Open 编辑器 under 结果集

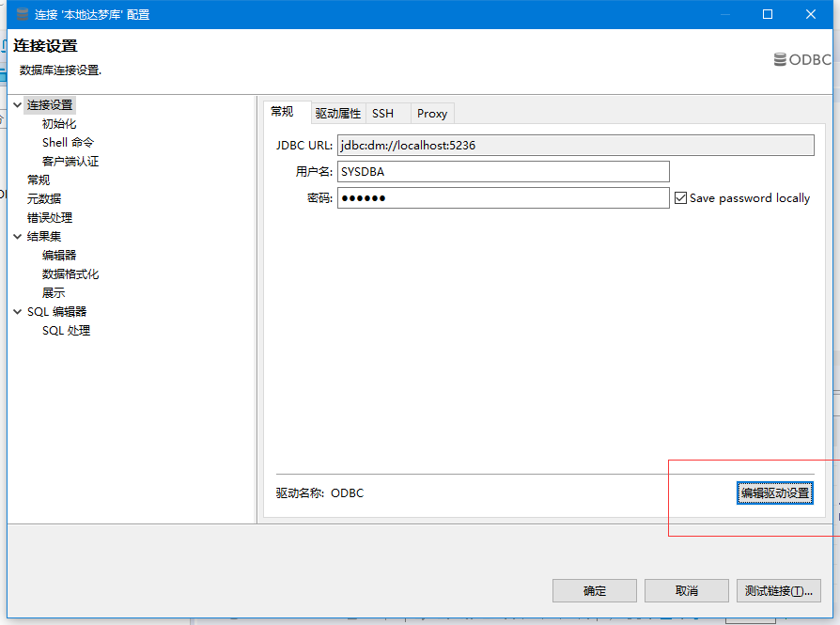pos(59,255)
